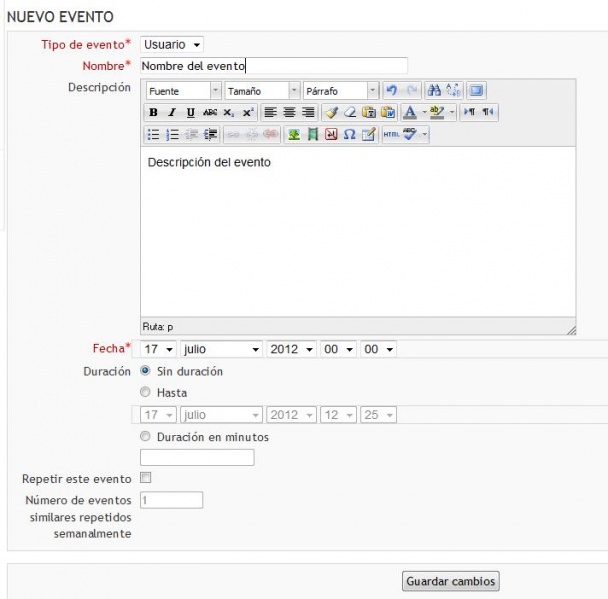Choose the 'Hasta' duration radio button
Image resolution: width=608 pixels, height=599 pixels.
146,393
